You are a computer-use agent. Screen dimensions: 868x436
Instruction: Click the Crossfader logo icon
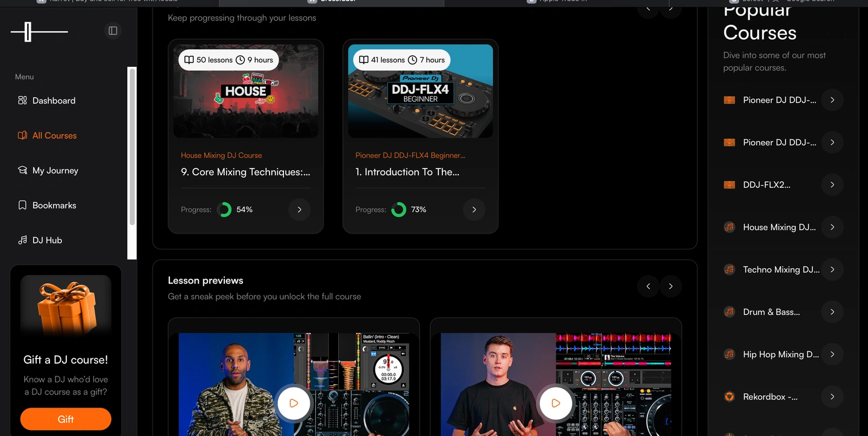[39, 31]
